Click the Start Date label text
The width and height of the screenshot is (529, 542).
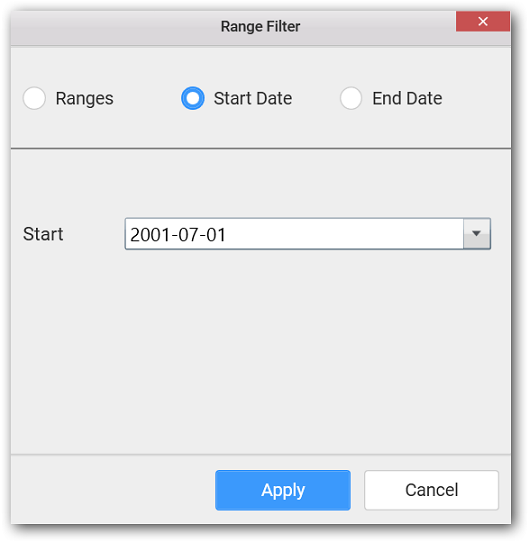[253, 98]
